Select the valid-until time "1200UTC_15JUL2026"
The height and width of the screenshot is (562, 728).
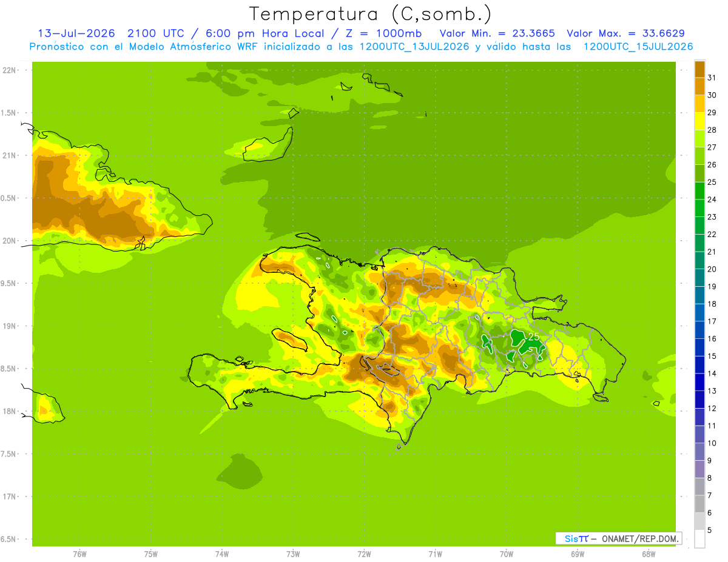pyautogui.click(x=638, y=47)
